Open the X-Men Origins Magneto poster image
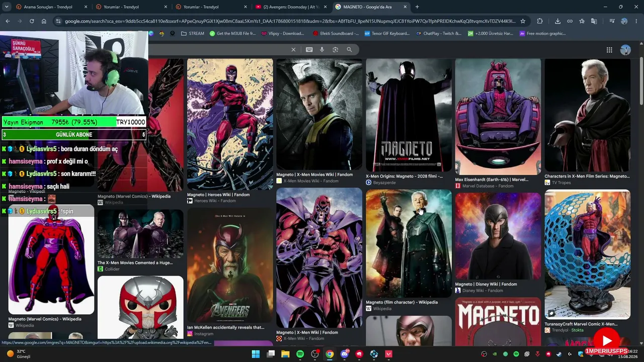Image resolution: width=644 pixels, height=362 pixels. [409, 115]
